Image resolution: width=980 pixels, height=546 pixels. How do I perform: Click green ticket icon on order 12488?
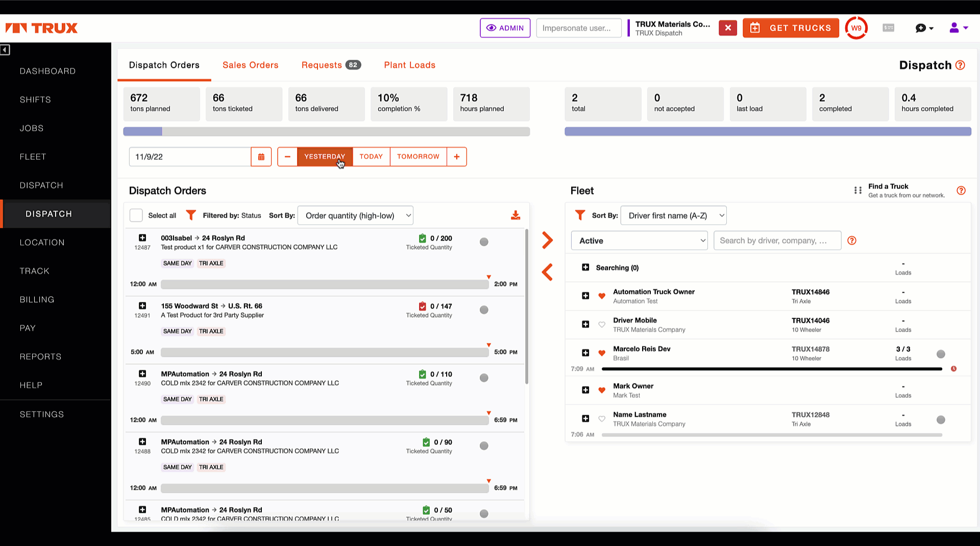click(x=426, y=442)
